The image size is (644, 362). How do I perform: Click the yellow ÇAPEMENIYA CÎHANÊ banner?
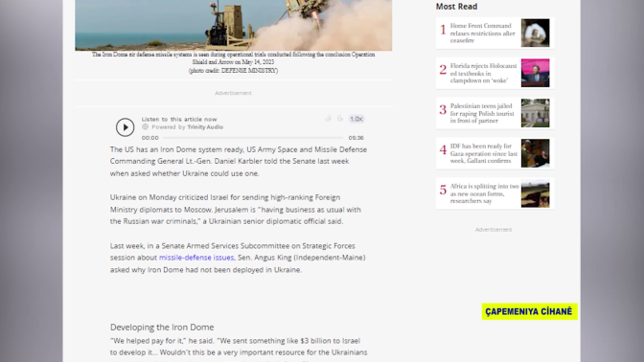pyautogui.click(x=529, y=311)
